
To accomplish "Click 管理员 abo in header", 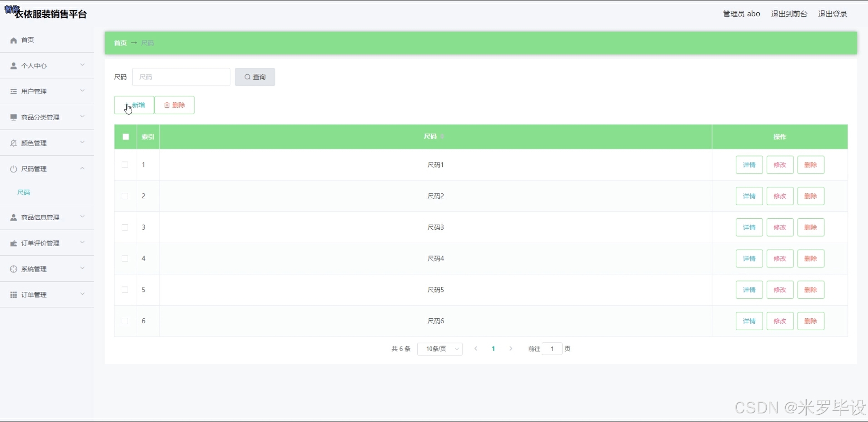I will click(x=742, y=14).
